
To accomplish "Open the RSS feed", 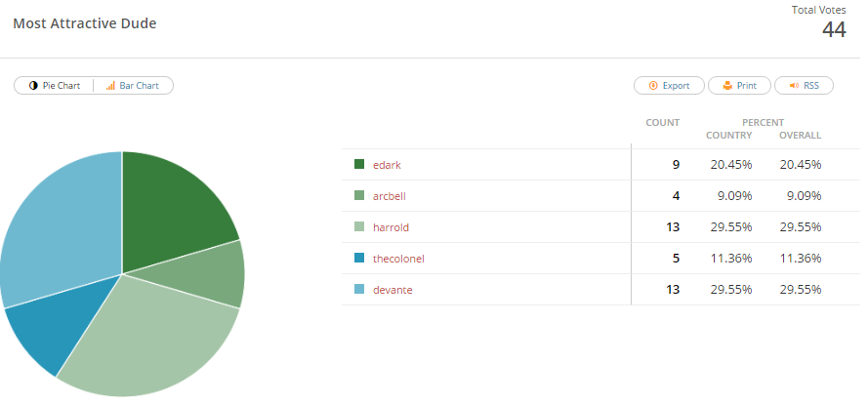I will click(804, 86).
